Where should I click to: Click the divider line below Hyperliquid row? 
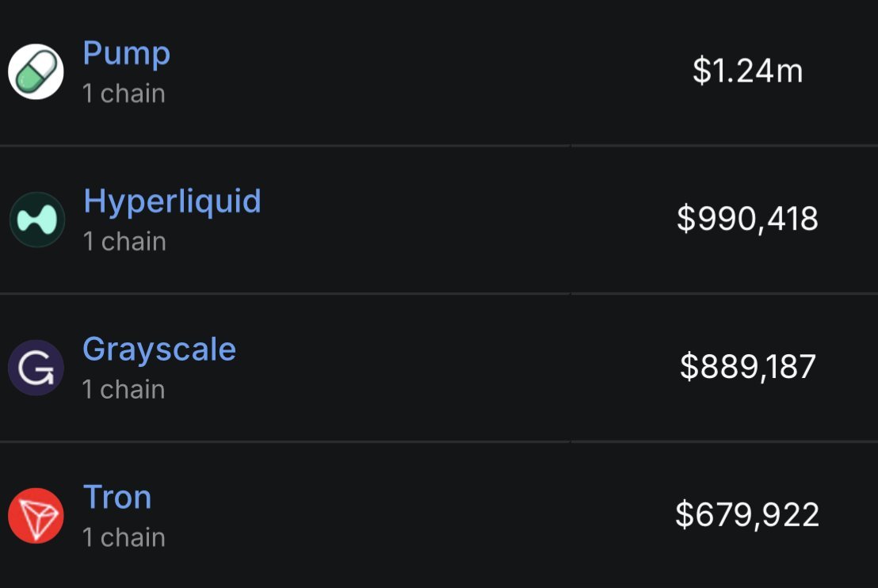pyautogui.click(x=439, y=293)
